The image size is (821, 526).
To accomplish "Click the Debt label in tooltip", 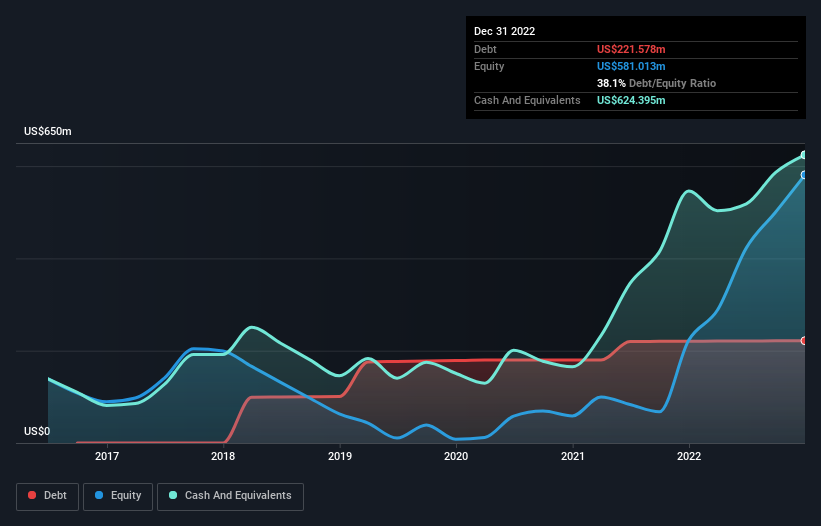I will (x=485, y=49).
